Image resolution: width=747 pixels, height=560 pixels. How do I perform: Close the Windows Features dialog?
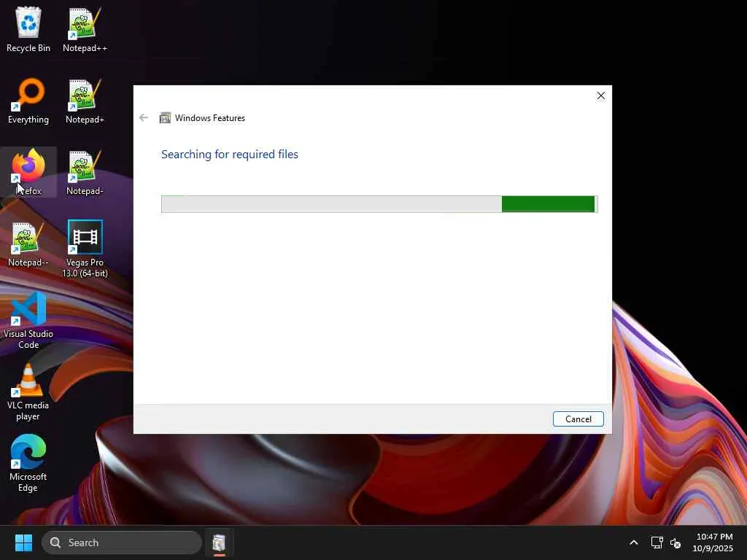point(601,96)
